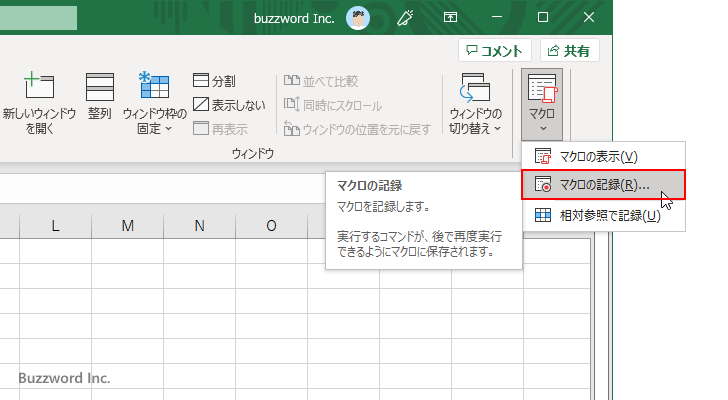This screenshot has height=400, width=728.
Task: Click the コメント comments button
Action: click(494, 51)
